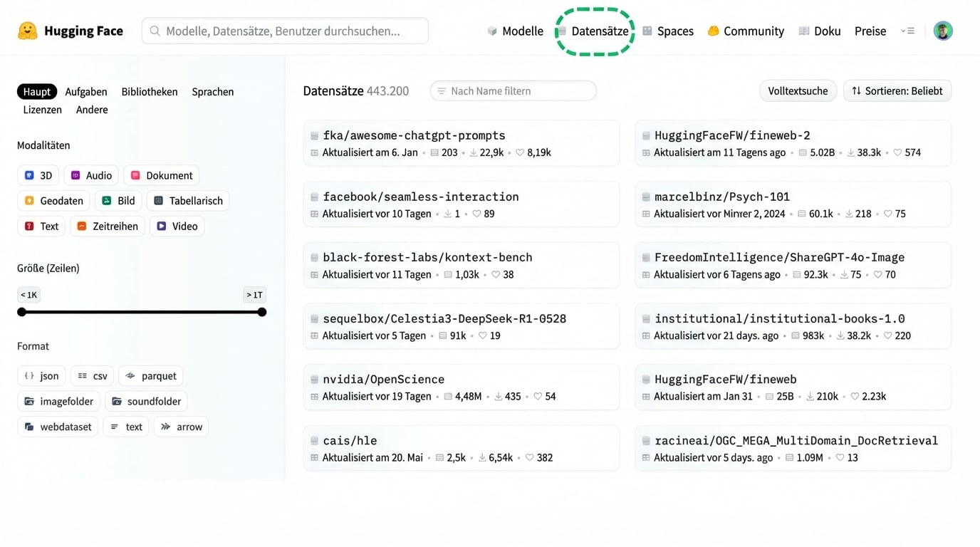This screenshot has height=547, width=980.
Task: Choose the webdataset format filter
Action: (58, 427)
